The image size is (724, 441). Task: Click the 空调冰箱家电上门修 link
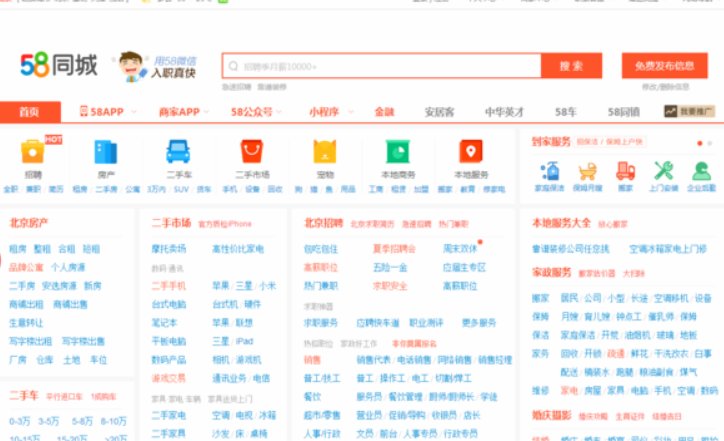pos(668,249)
